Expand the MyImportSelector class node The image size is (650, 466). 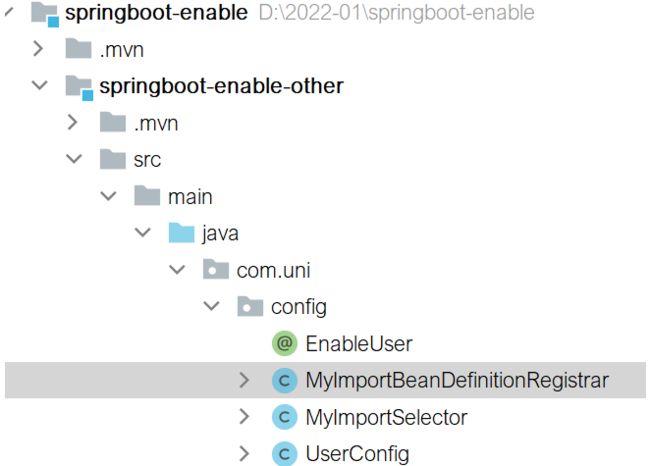tap(244, 417)
